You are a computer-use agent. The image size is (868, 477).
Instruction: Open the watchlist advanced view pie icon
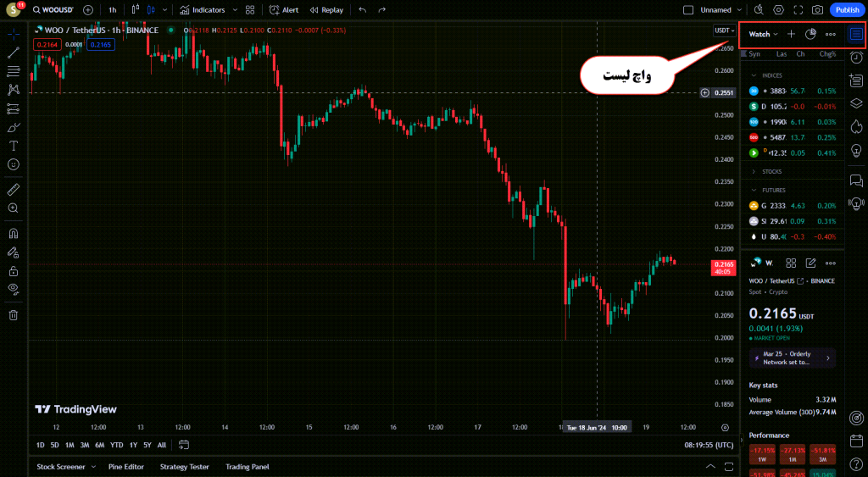pos(810,34)
